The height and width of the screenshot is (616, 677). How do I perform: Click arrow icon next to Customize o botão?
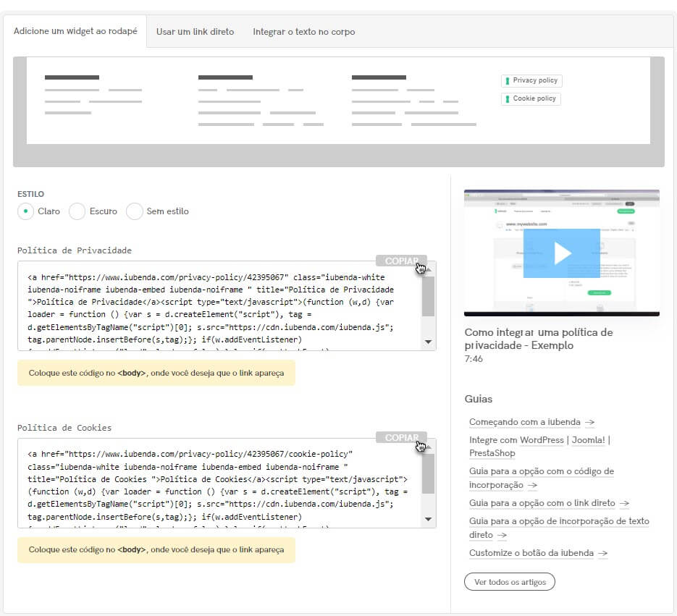tap(603, 554)
